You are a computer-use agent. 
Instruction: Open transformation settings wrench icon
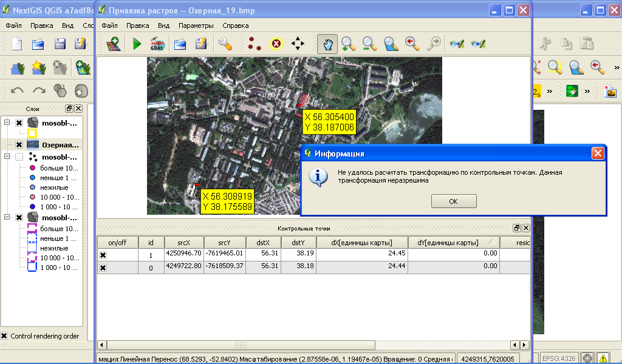coord(225,43)
